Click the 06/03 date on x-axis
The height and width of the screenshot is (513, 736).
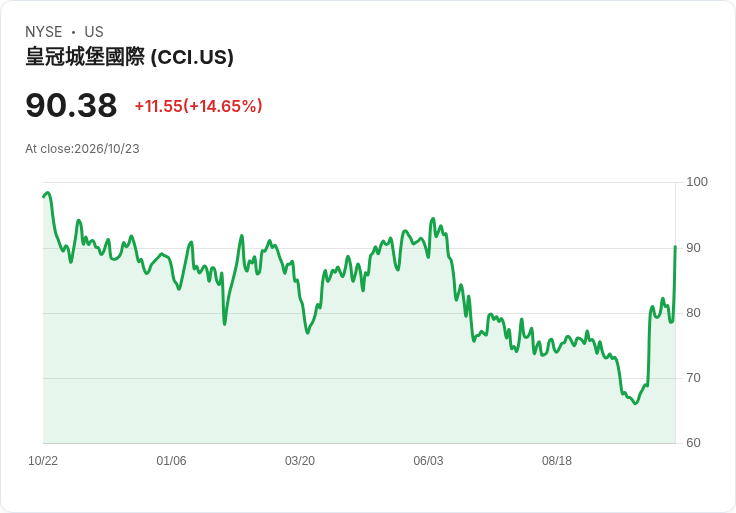[428, 461]
